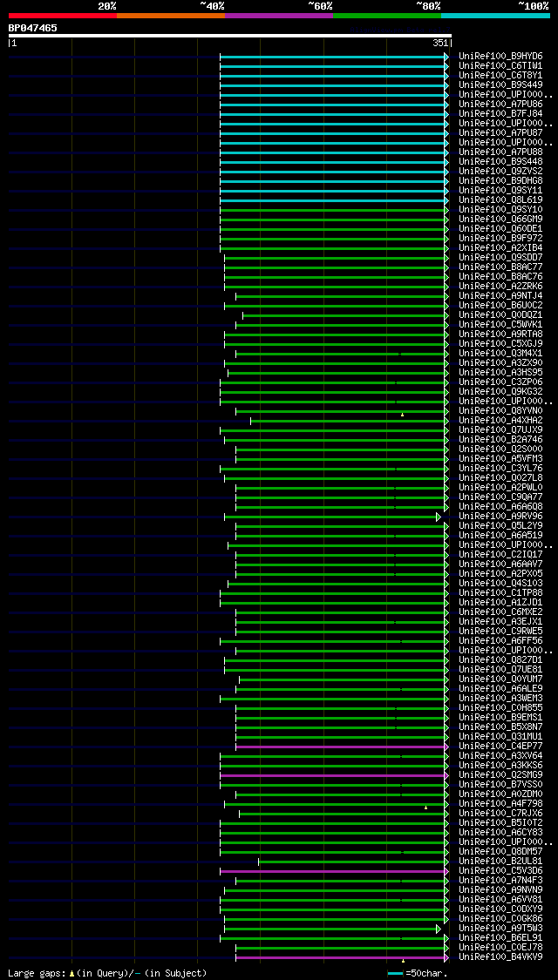Select hit label UniRef100_C5V3D6
The image size is (558, 980).
click(x=500, y=870)
